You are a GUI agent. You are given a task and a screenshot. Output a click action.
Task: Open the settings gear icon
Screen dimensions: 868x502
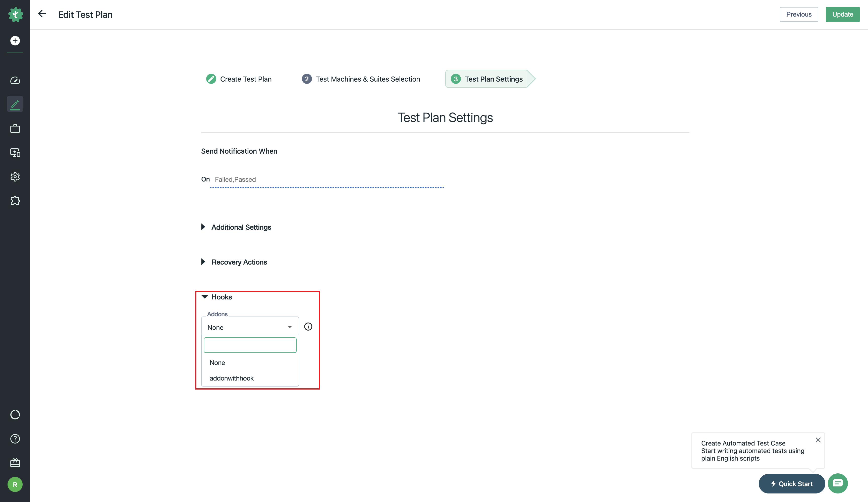click(15, 177)
